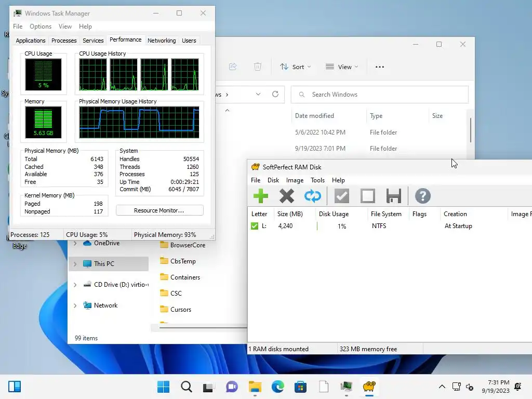Open RAM Disk Image menu

(295, 180)
